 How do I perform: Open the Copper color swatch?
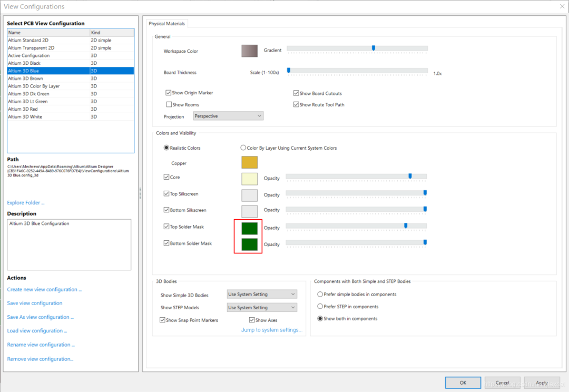point(249,163)
